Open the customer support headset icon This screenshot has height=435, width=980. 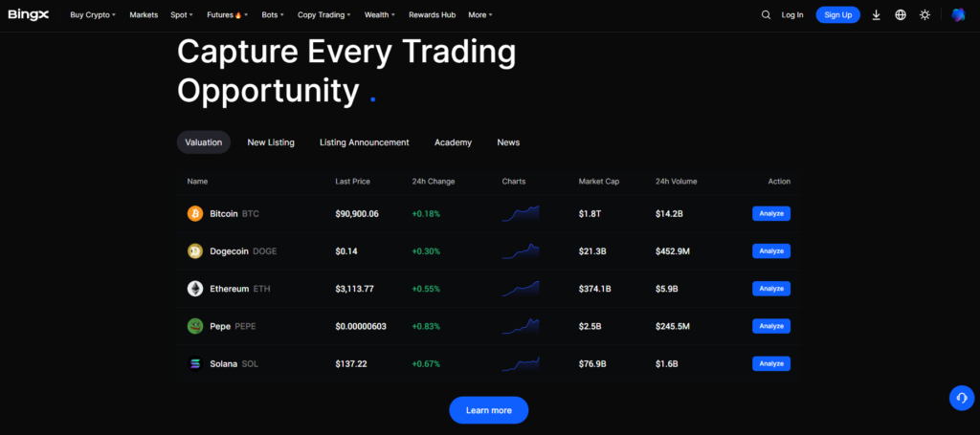pyautogui.click(x=961, y=398)
